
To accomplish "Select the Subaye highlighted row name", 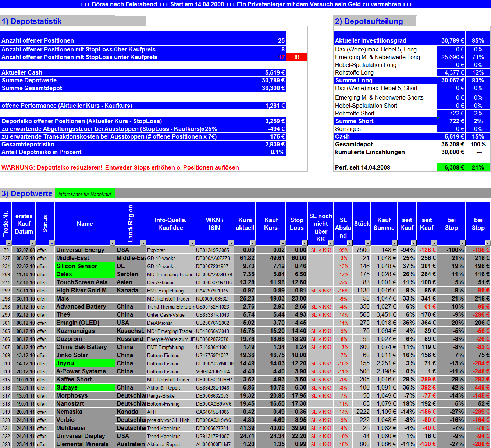I will click(x=85, y=387).
